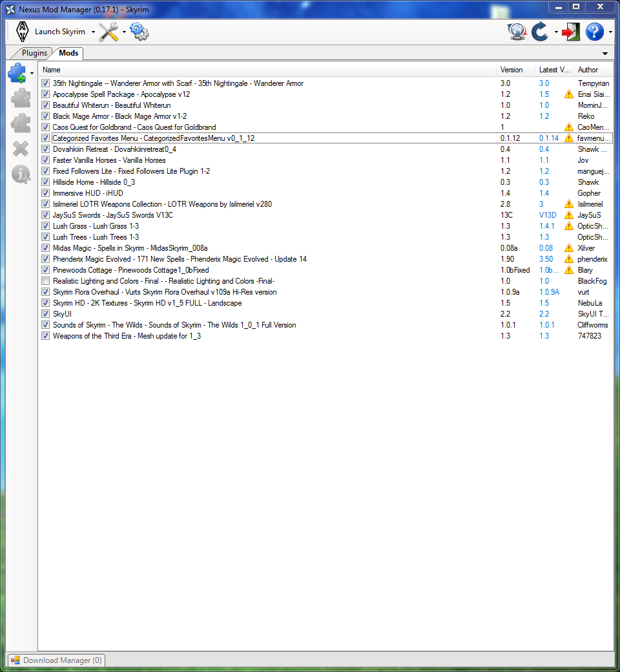This screenshot has height=672, width=620.
Task: Sort by the Name column header
Action: point(267,70)
